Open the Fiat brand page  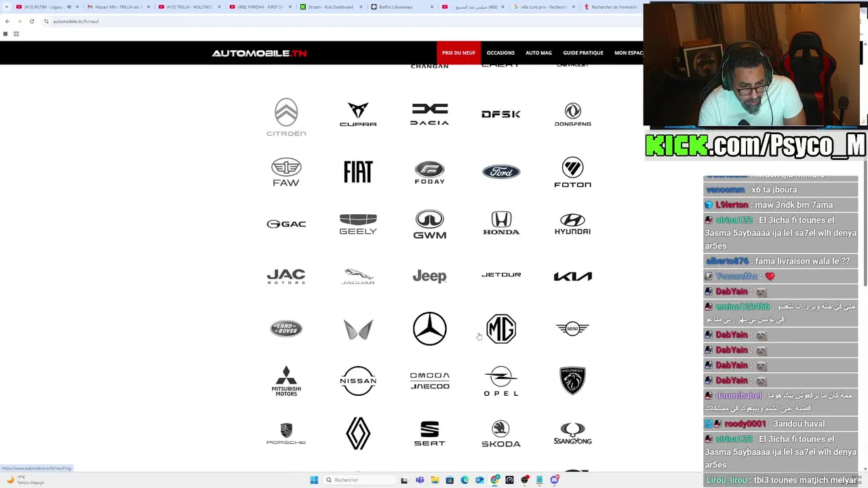point(358,171)
